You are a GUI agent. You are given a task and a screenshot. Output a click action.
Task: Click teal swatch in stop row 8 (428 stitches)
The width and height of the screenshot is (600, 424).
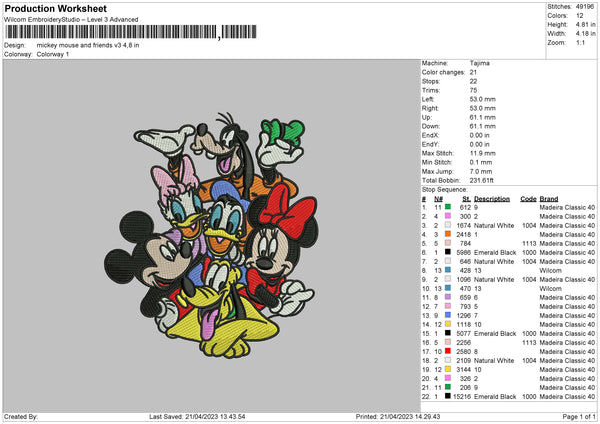[448, 270]
